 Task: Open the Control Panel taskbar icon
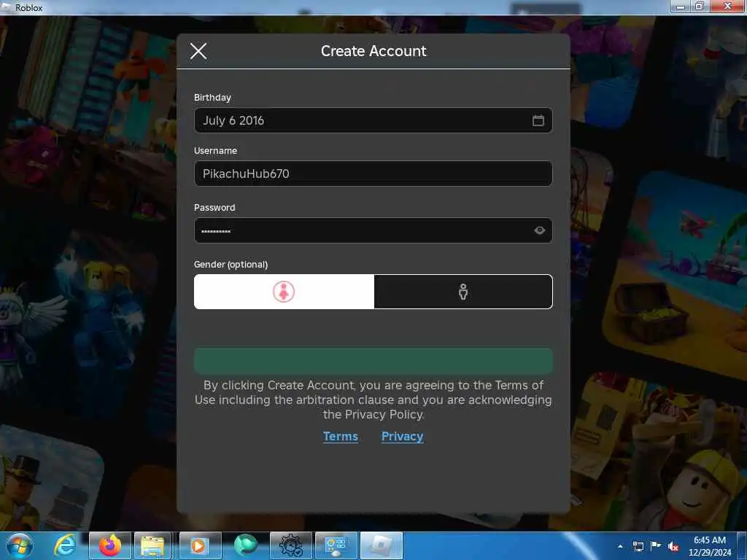click(336, 545)
